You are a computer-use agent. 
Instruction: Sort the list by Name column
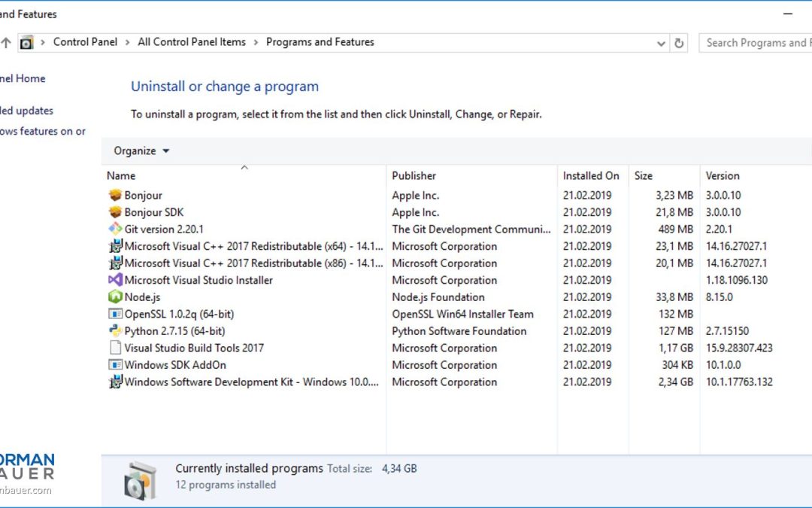[244, 175]
